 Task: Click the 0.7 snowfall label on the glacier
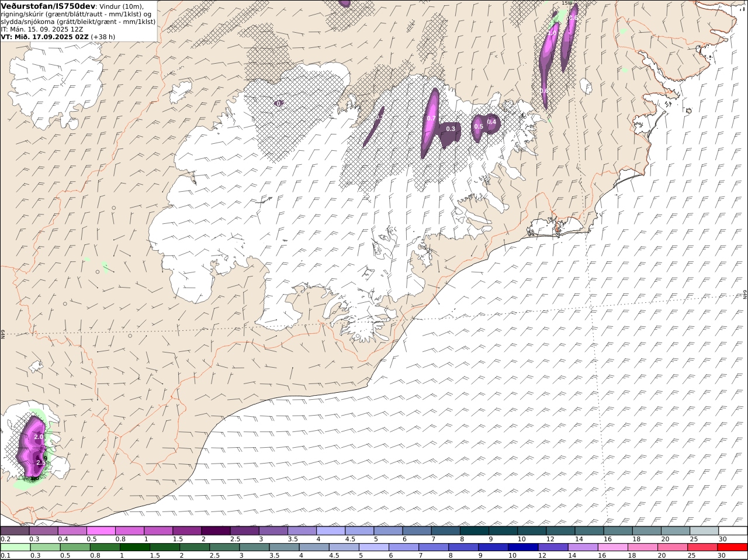pyautogui.click(x=431, y=119)
